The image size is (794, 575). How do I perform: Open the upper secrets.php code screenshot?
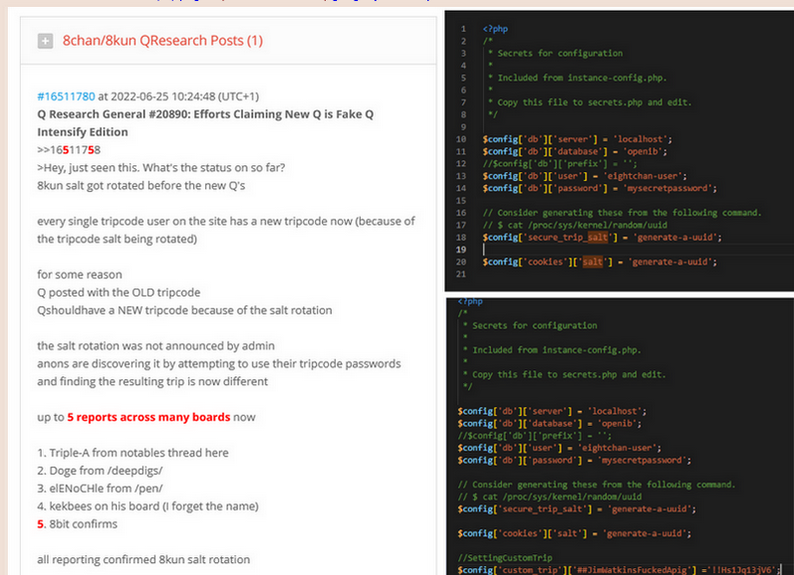(619, 151)
